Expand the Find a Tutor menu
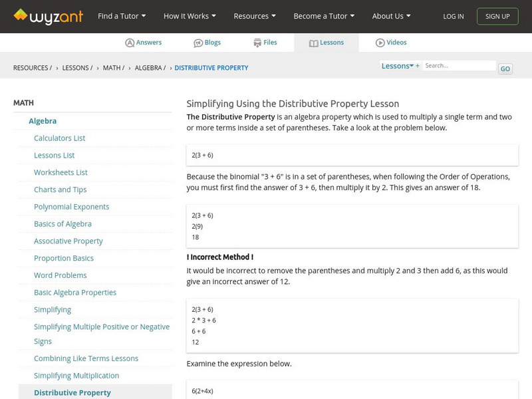This screenshot has width=532, height=399. click(122, 16)
